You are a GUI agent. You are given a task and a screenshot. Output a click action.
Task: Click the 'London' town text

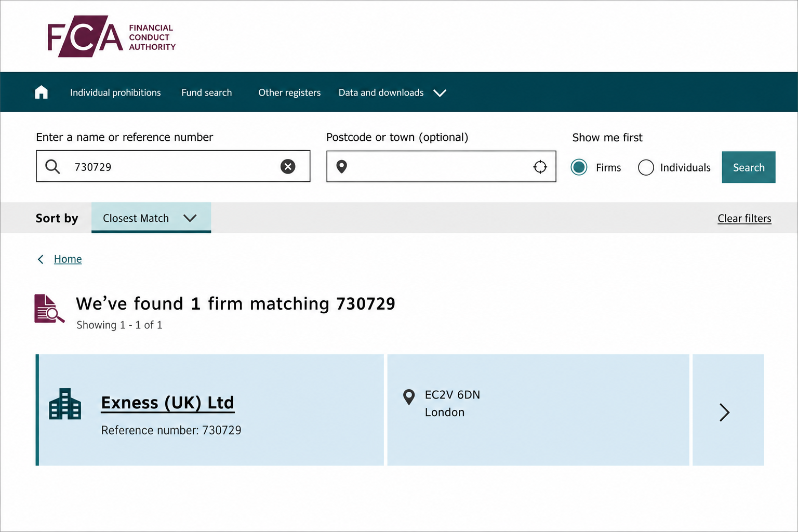tap(445, 412)
